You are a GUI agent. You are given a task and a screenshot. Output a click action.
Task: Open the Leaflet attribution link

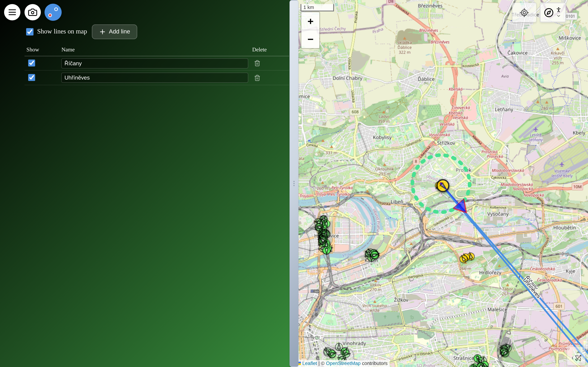309,363
